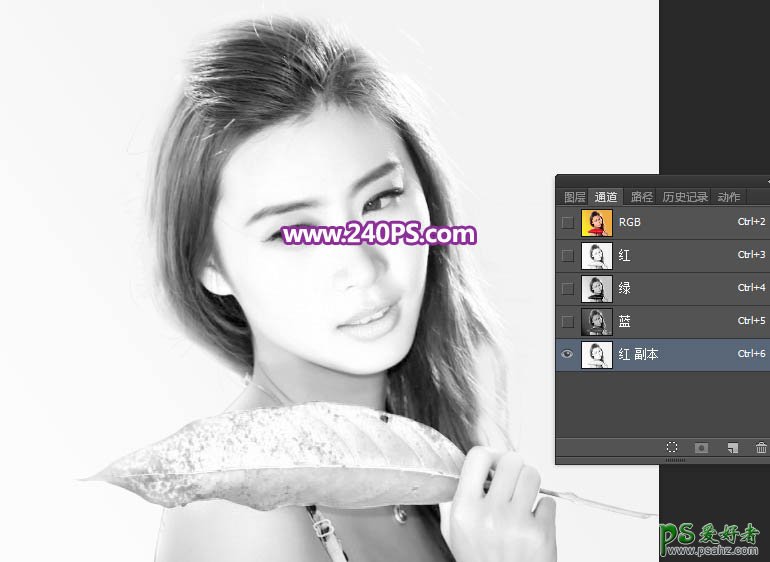Click the RGB channel thumbnail

(596, 222)
